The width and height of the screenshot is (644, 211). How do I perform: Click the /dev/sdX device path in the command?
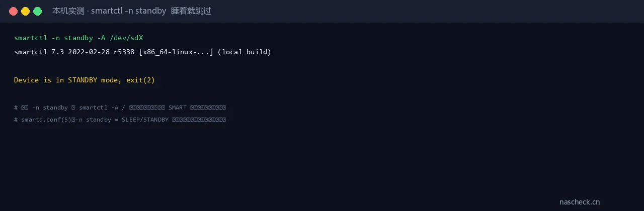point(127,38)
